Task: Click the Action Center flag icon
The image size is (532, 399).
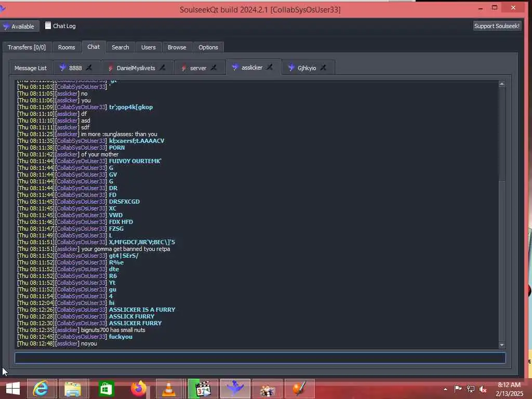Action: (458, 389)
